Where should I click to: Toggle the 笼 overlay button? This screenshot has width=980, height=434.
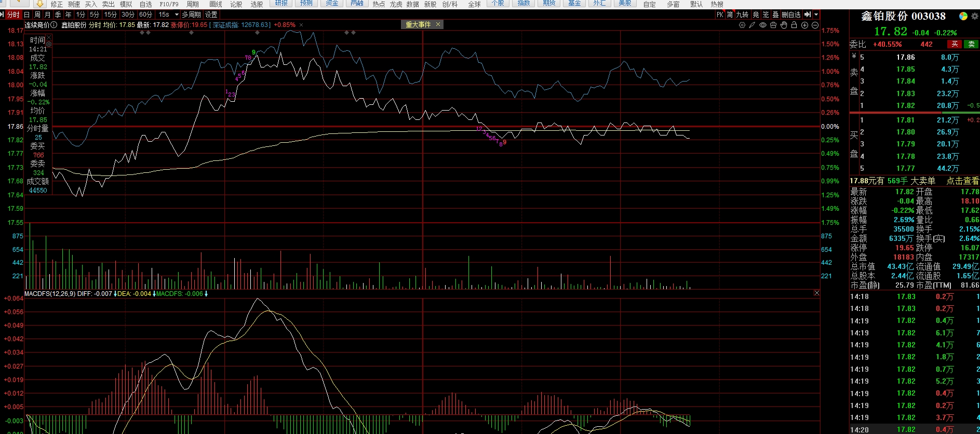click(766, 15)
